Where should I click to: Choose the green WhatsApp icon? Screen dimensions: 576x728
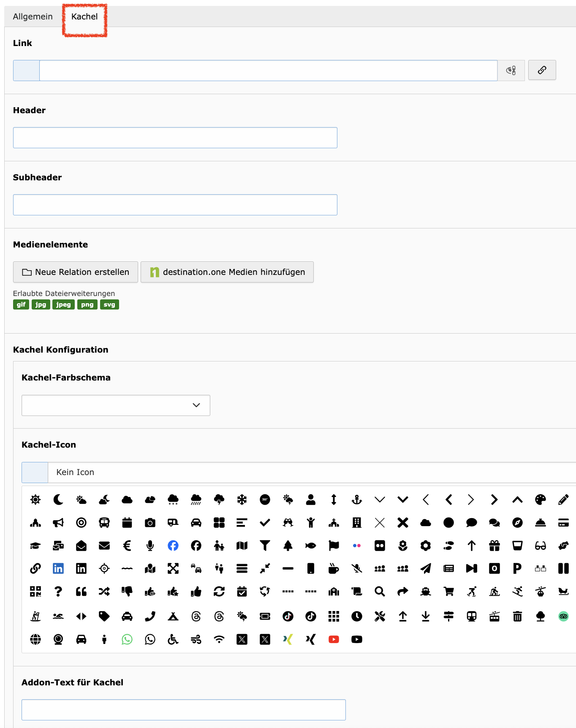127,639
